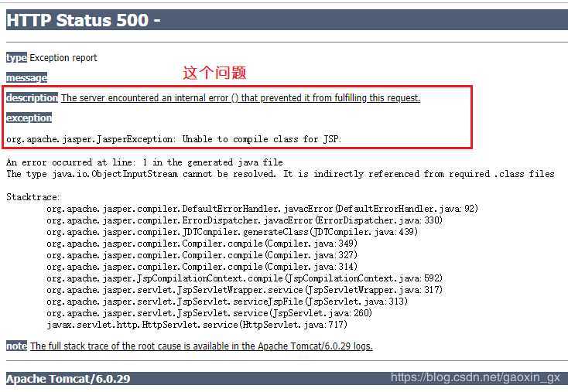This screenshot has height=392, width=568.
Task: Click the ErrorDispatcher.javacError stack line
Action: (x=245, y=220)
